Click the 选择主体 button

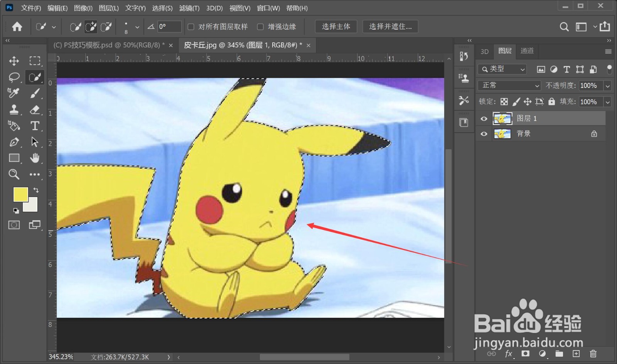tap(336, 26)
